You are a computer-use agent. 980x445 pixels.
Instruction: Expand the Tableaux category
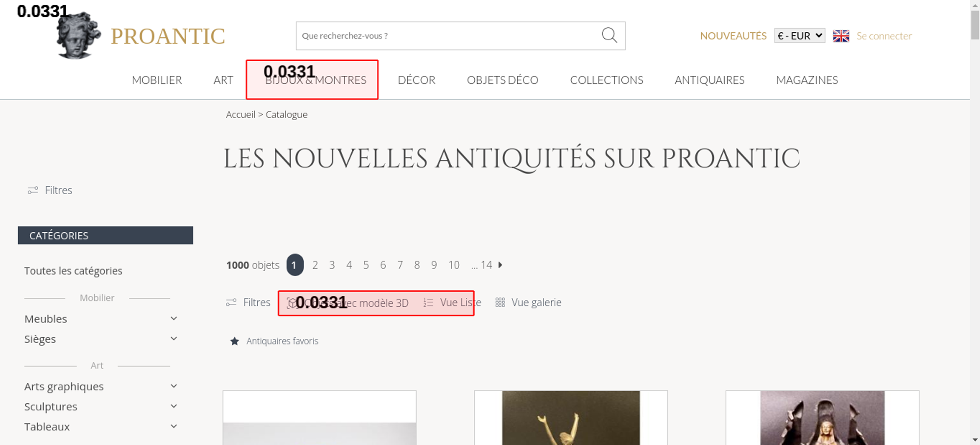[173, 426]
